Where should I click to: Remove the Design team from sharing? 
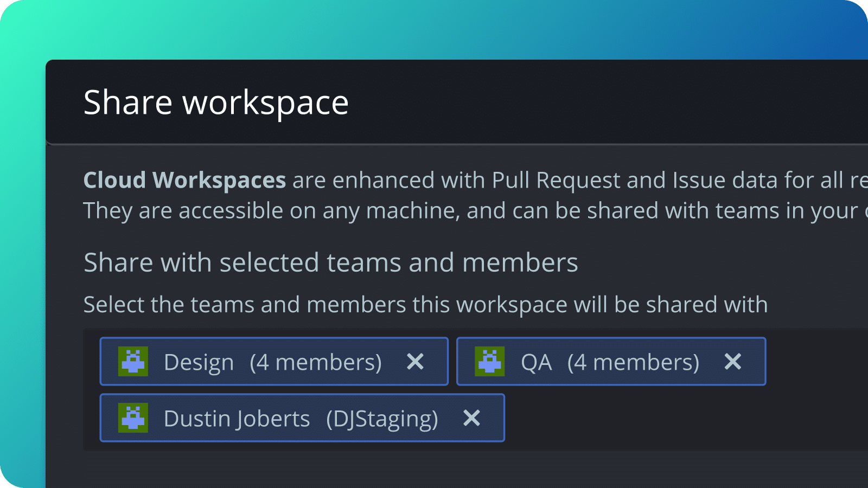click(x=415, y=361)
